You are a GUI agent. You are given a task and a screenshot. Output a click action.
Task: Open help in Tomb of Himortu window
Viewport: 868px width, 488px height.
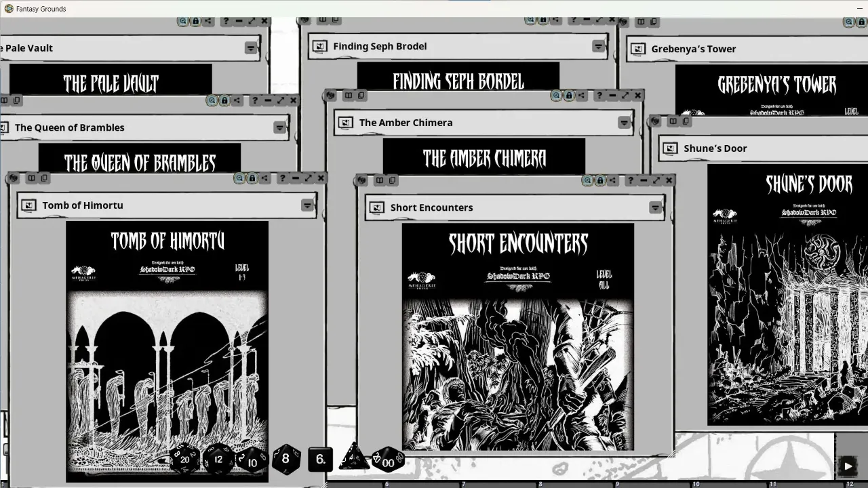pyautogui.click(x=283, y=178)
